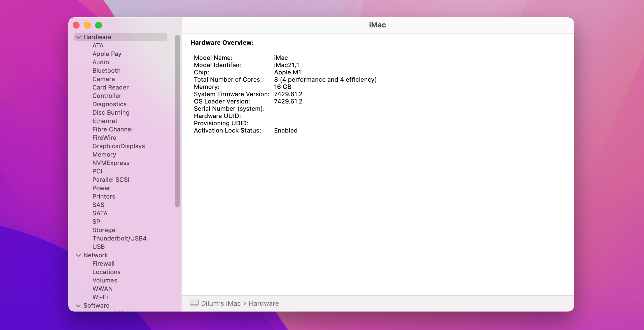This screenshot has height=330, width=644.
Task: Open the Apple Pay section
Action: point(107,54)
